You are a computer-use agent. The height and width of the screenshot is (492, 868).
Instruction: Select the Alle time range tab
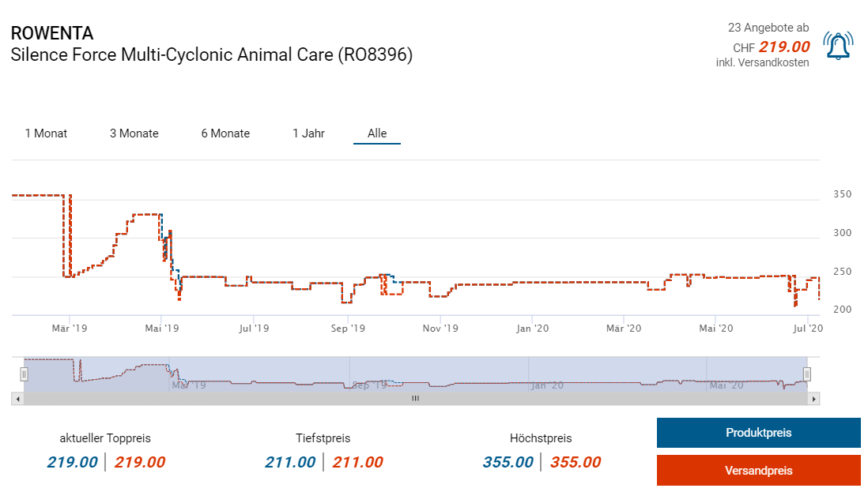tap(377, 133)
